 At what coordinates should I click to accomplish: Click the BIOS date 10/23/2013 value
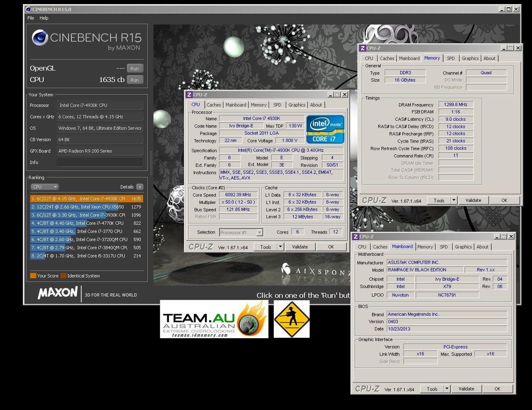pos(447,329)
